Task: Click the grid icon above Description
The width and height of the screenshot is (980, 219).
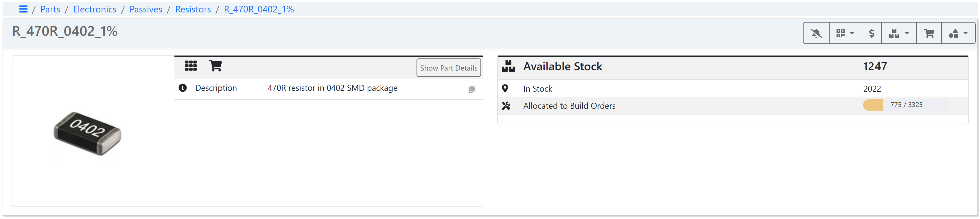Action: (x=191, y=66)
